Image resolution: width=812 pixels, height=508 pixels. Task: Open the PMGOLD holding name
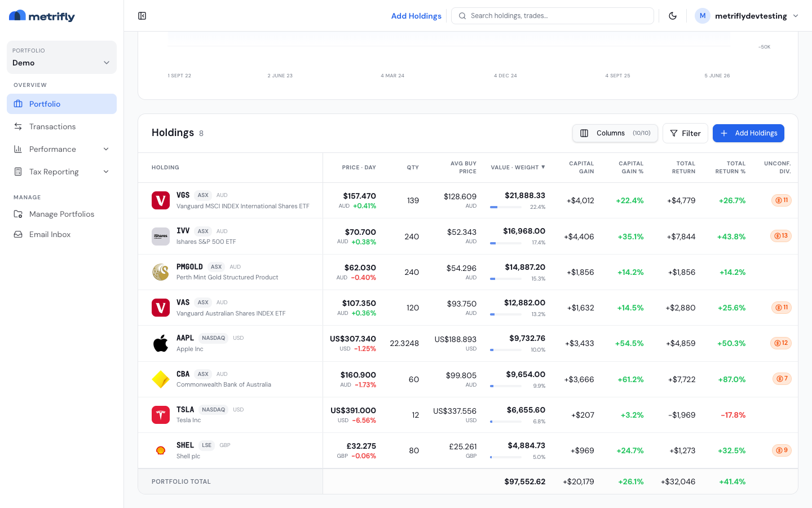[x=227, y=277]
